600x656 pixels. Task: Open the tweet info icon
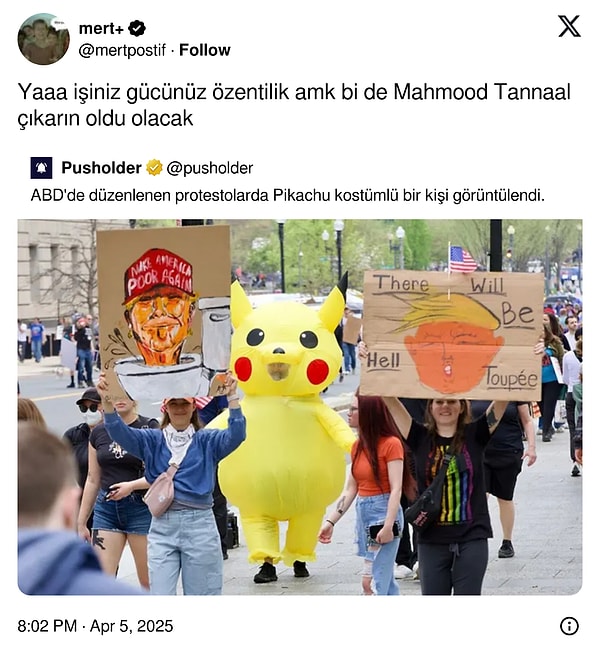569,626
